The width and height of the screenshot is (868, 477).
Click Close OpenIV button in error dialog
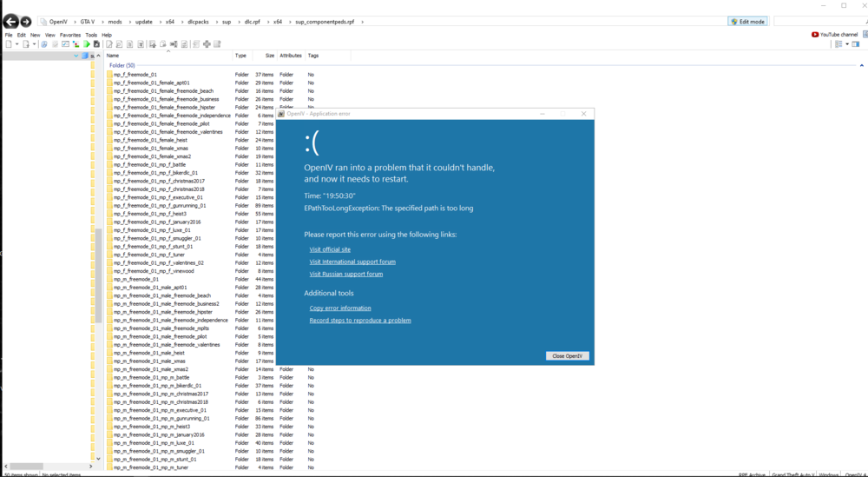point(568,355)
